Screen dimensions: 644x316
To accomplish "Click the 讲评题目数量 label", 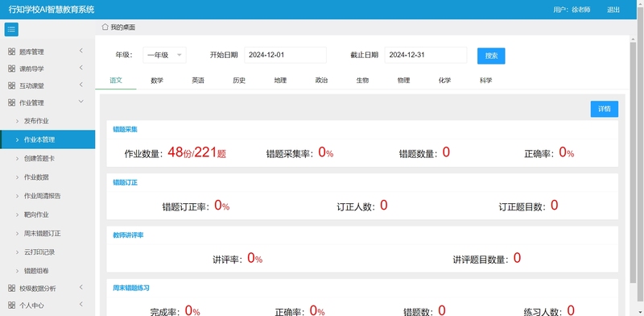I will click(481, 260).
